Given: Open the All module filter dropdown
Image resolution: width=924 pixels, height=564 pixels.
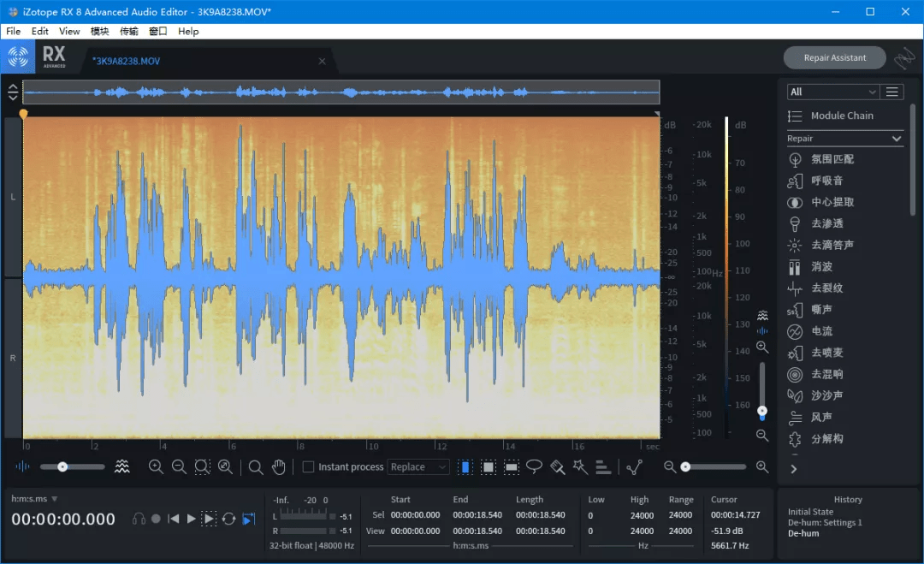Looking at the screenshot, I should 832,92.
